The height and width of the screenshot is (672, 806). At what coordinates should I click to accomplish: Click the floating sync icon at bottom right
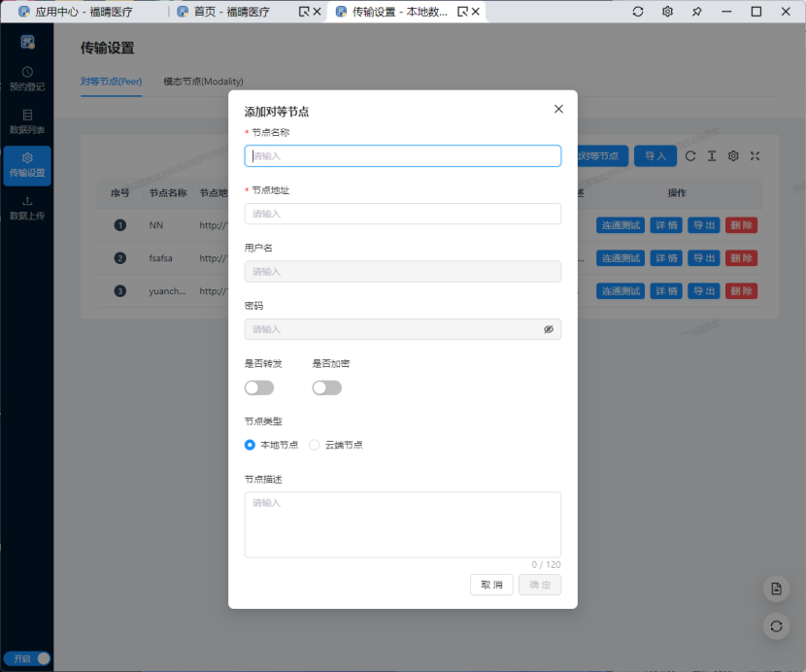pyautogui.click(x=776, y=626)
